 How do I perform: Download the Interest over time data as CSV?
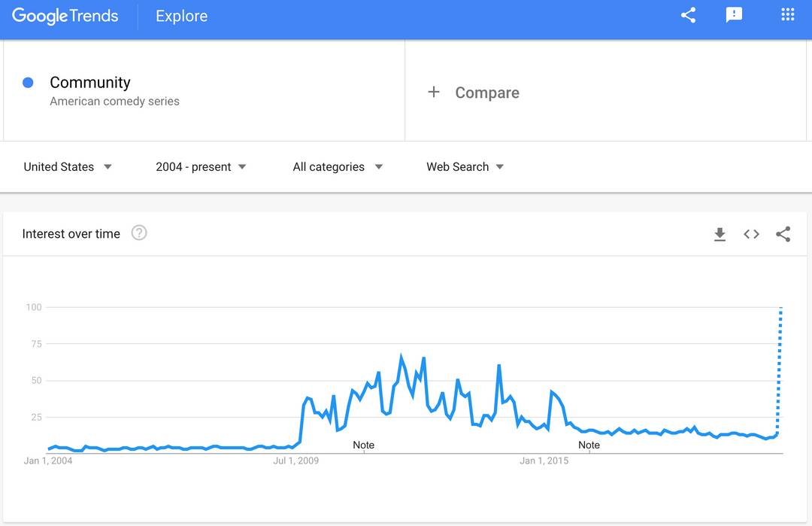[x=720, y=234]
